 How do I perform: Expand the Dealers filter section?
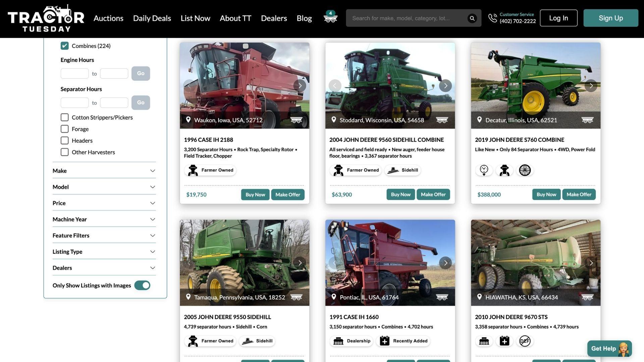(x=104, y=268)
